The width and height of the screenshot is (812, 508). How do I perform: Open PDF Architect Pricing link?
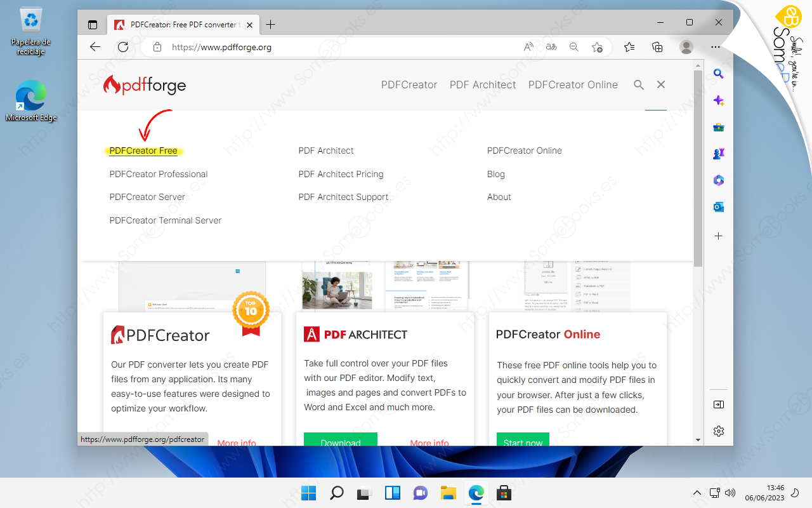(x=341, y=174)
